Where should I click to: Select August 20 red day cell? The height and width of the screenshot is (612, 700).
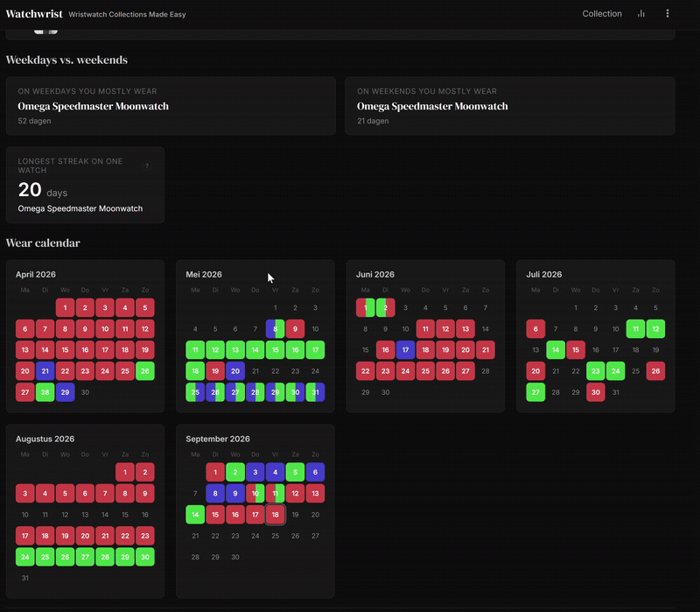point(85,536)
